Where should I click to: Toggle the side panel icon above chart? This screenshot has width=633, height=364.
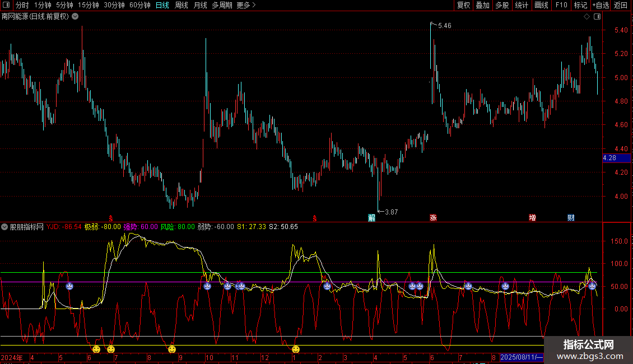[x=597, y=17]
